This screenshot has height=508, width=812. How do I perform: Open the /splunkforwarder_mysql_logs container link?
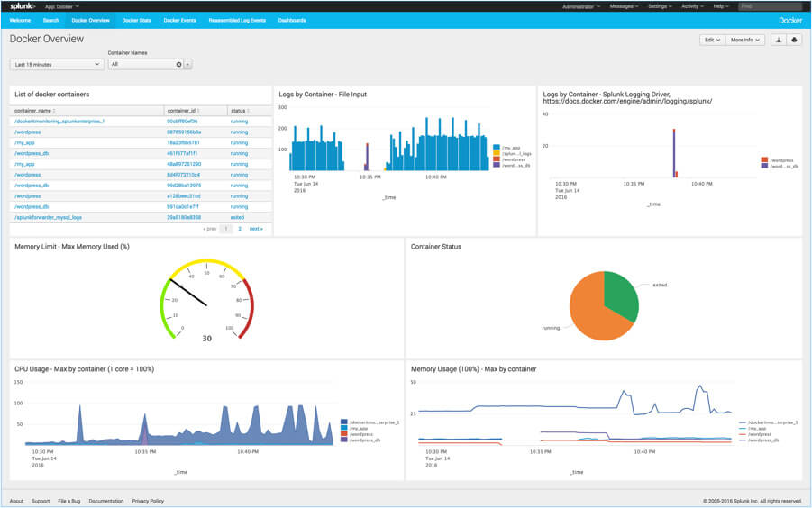coord(48,218)
